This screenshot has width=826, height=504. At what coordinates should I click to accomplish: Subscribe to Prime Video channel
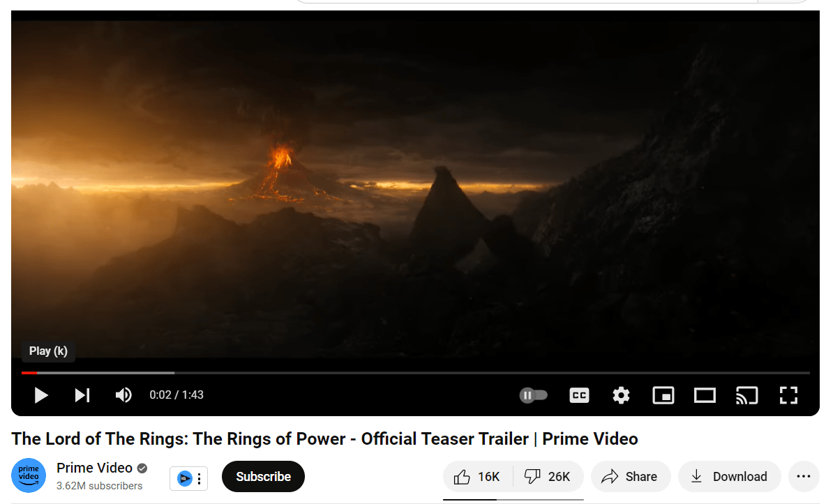click(264, 477)
